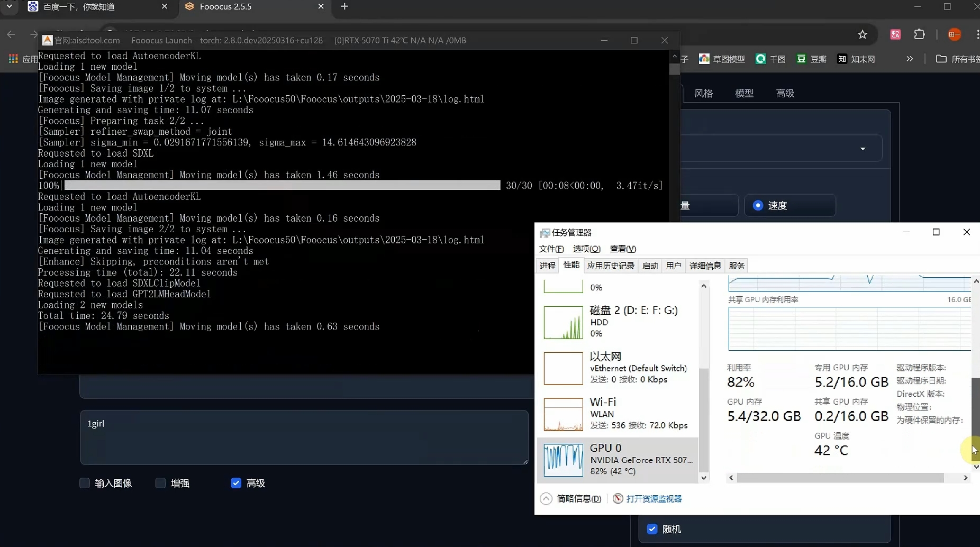
Task: Switch to the 高级 tab in Fooocus
Action: point(785,93)
